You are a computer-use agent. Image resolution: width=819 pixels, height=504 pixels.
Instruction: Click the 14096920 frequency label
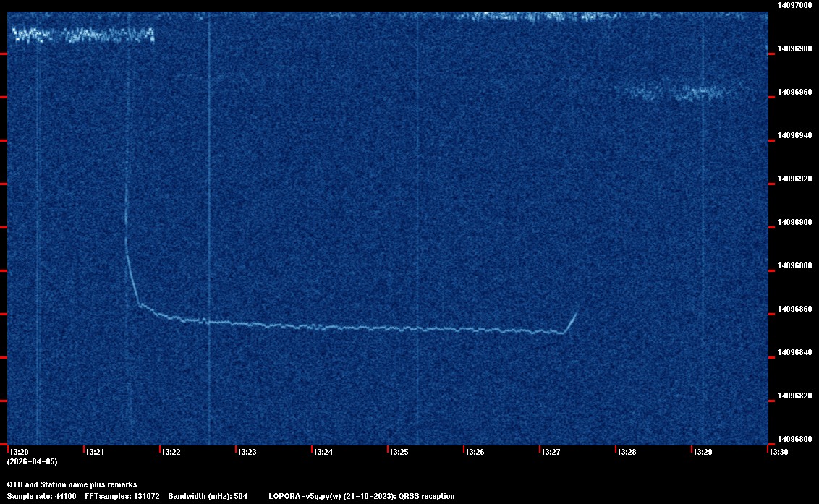795,179
